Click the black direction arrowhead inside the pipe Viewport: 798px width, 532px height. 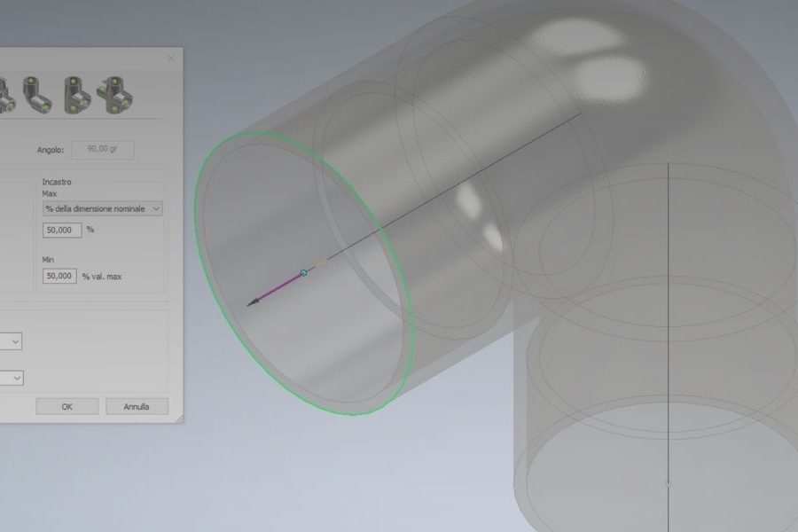[x=253, y=303]
